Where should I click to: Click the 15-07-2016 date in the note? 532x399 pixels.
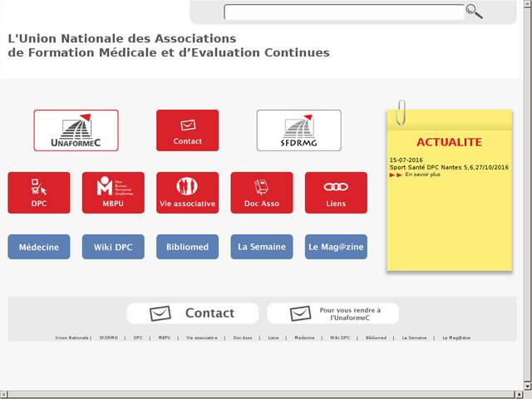(x=406, y=160)
